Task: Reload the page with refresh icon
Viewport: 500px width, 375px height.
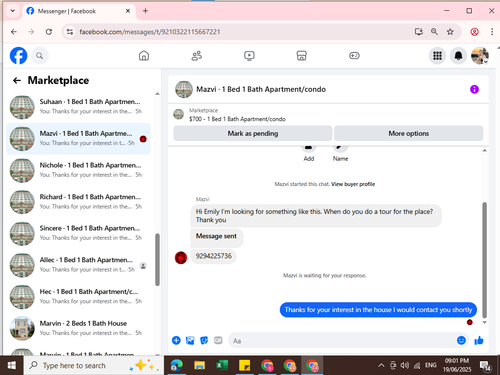Action: 49,32
